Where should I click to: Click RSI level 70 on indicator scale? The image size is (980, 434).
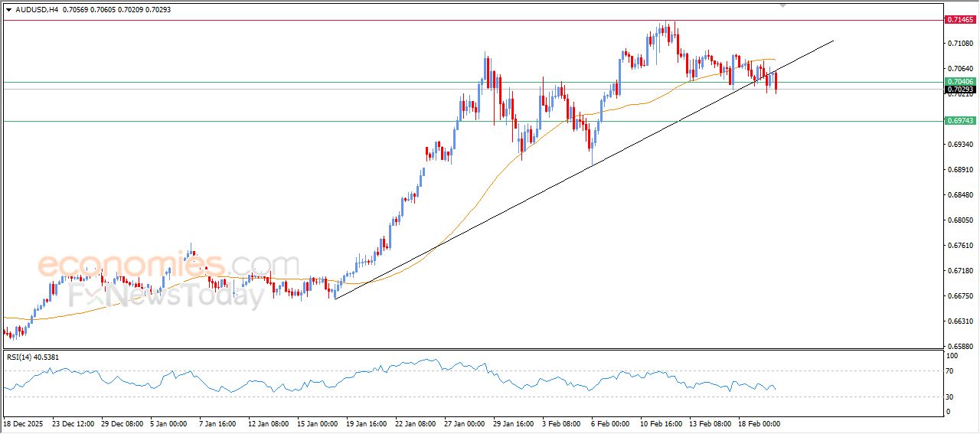point(952,371)
